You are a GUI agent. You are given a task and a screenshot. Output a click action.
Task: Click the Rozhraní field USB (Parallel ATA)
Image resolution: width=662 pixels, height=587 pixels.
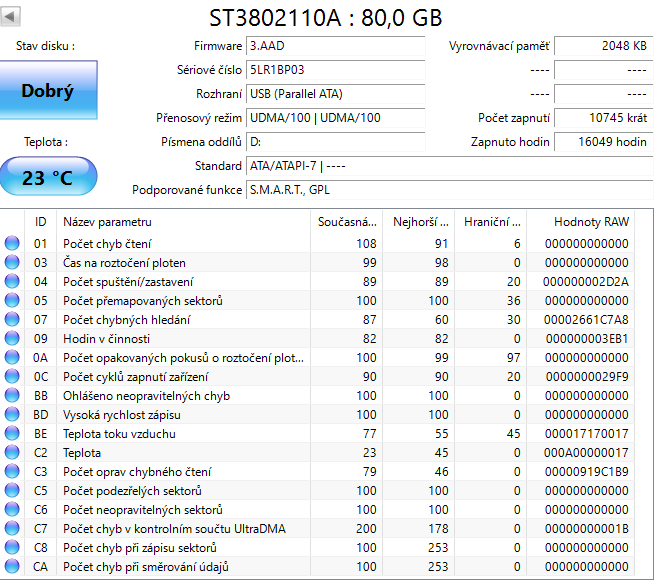(336, 94)
